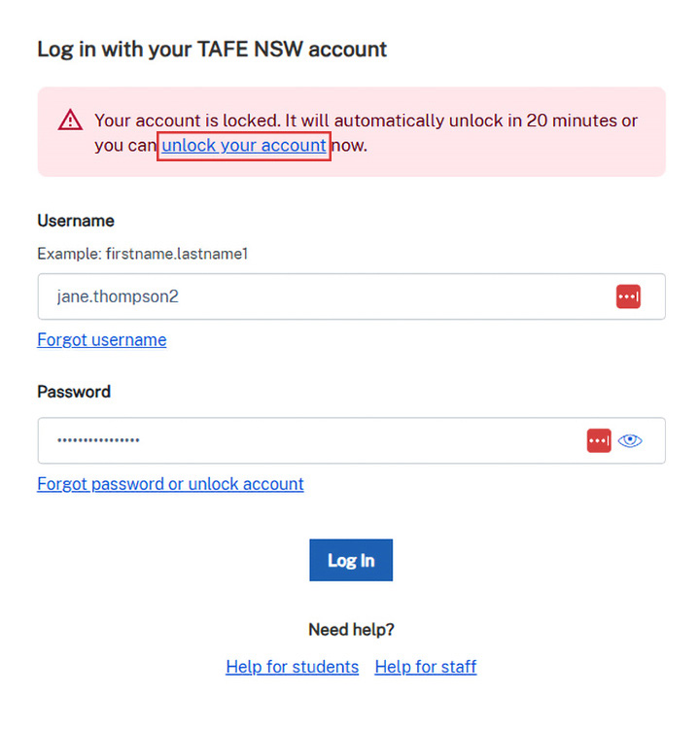The height and width of the screenshot is (729, 700).
Task: Click the 'Username' field label
Action: [x=76, y=221]
